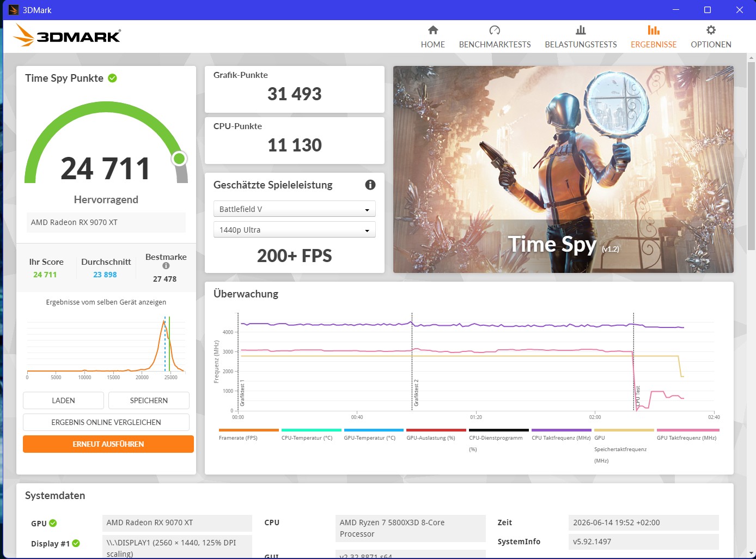Image resolution: width=756 pixels, height=559 pixels.
Task: Click the Home house icon
Action: [x=433, y=30]
